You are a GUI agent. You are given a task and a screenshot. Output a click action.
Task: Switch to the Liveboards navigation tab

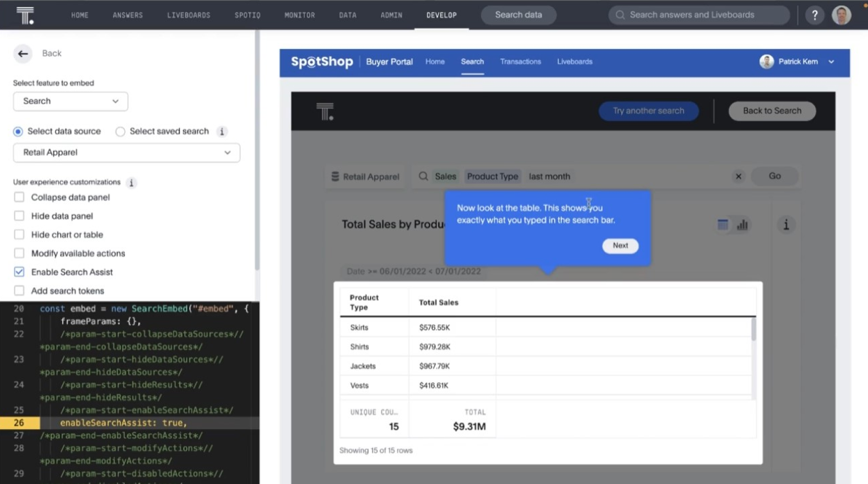tap(189, 15)
